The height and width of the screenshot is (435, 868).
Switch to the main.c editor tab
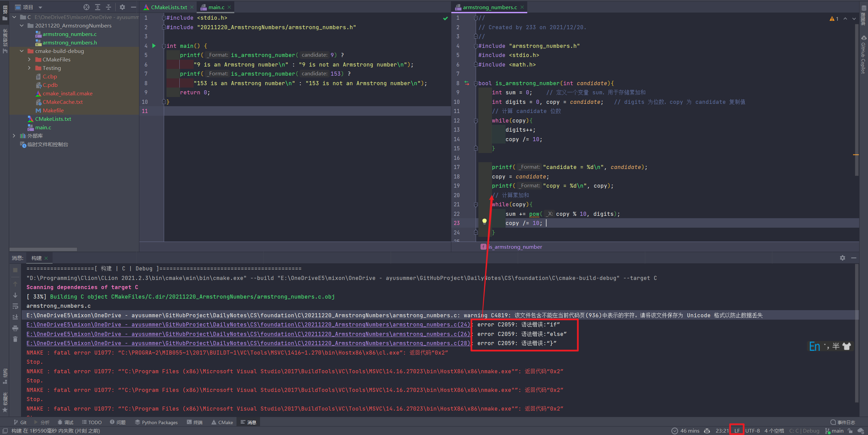click(216, 7)
